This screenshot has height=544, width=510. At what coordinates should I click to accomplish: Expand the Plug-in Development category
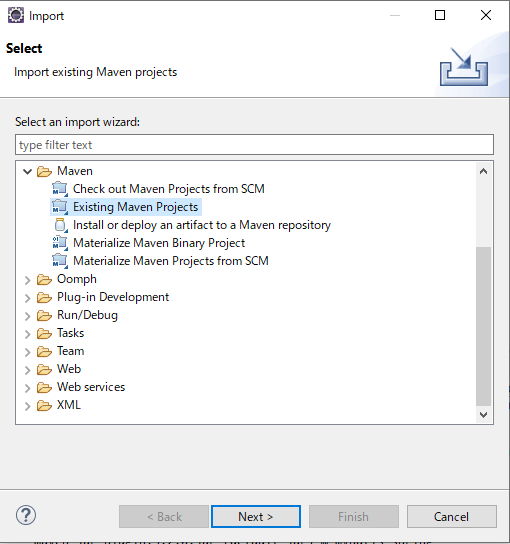(x=27, y=298)
